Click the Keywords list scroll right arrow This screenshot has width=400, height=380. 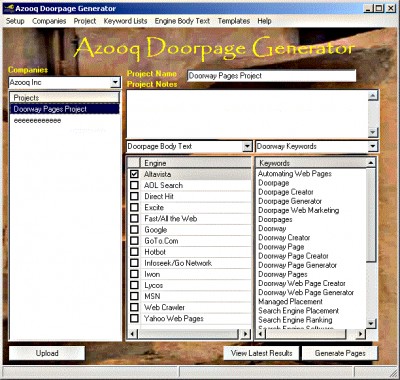click(360, 334)
